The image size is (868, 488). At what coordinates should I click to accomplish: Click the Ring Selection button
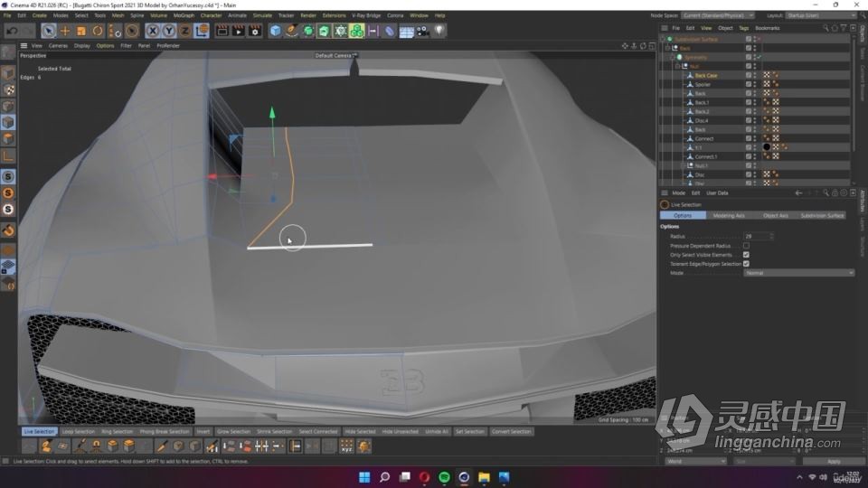pyautogui.click(x=117, y=432)
